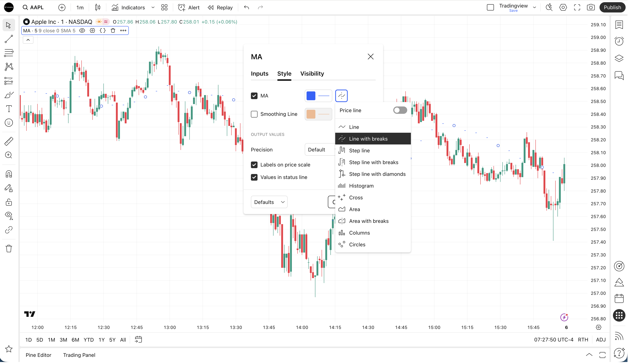
Task: Toggle the Price line switch
Action: pos(400,110)
